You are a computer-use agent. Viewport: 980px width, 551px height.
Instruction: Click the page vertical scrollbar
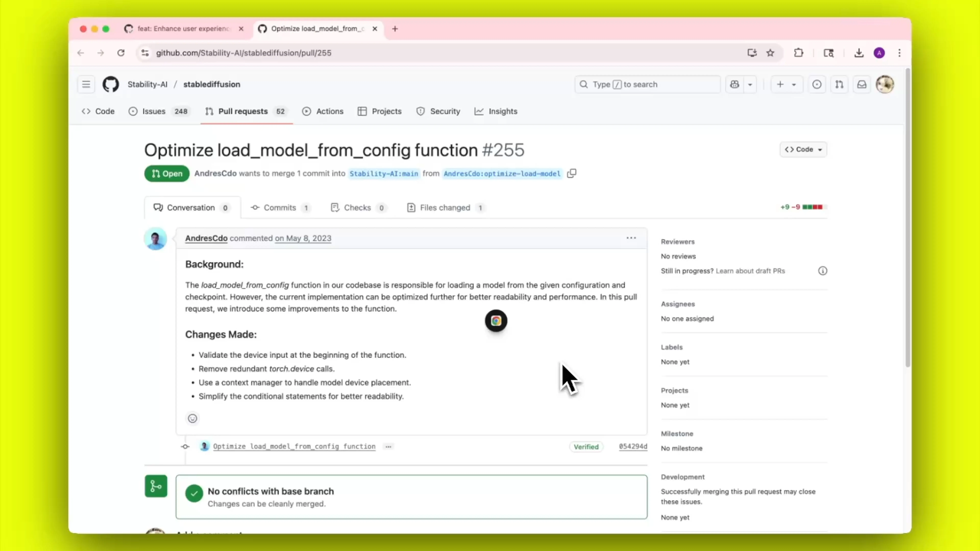(908, 217)
